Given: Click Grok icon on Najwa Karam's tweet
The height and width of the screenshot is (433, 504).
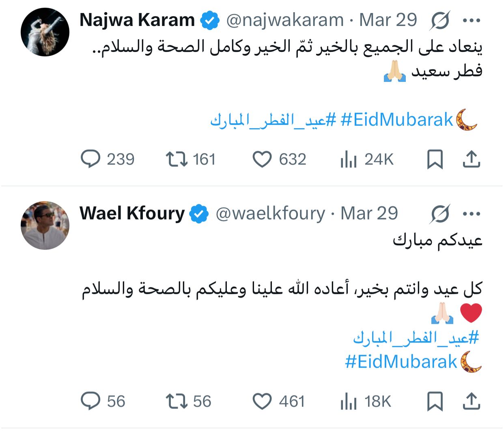Looking at the screenshot, I should tap(439, 21).
